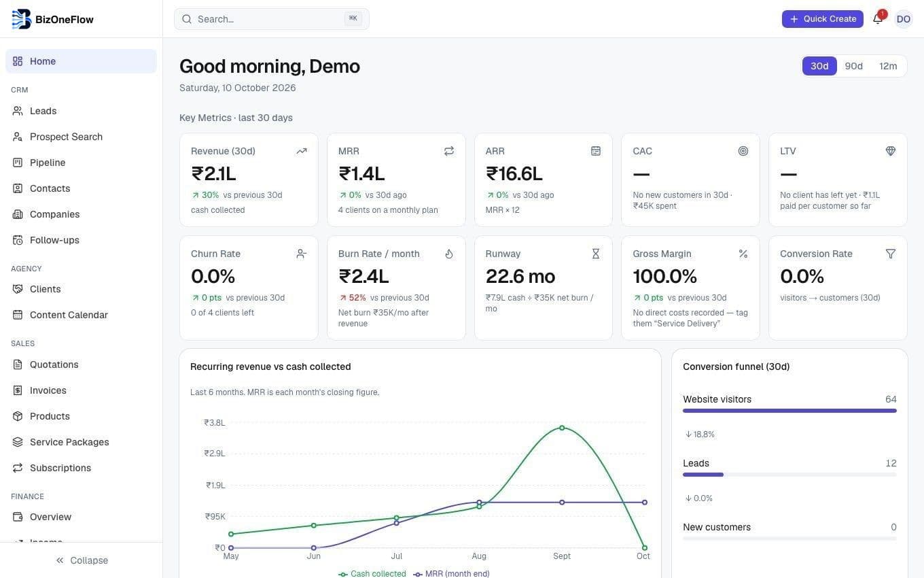Click the magnifier icon in search bar
The height and width of the screenshot is (578, 924).
coord(186,19)
